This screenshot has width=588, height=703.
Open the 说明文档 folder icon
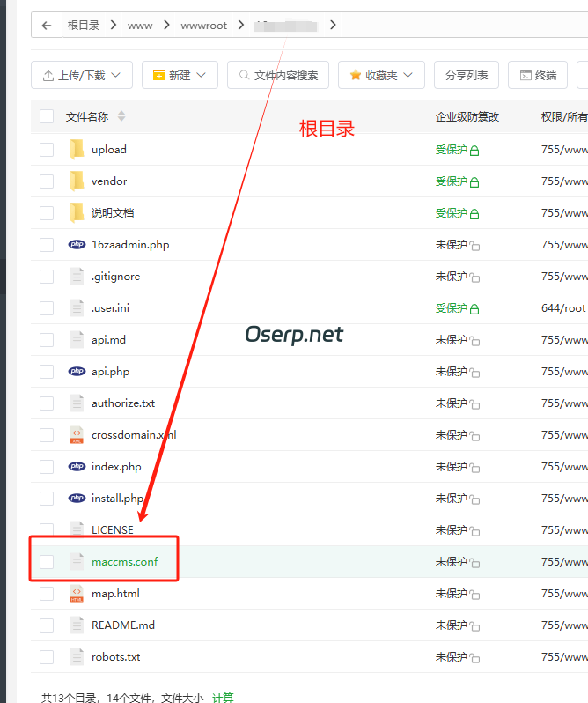click(77, 213)
